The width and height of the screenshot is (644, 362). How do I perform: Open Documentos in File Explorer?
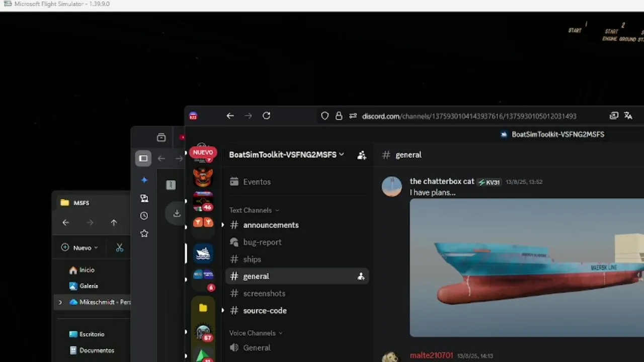pos(92,350)
